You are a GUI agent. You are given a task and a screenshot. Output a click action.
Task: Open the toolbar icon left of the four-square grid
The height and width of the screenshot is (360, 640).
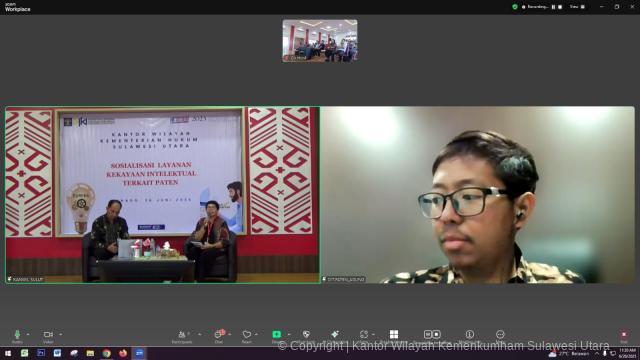coord(364,335)
